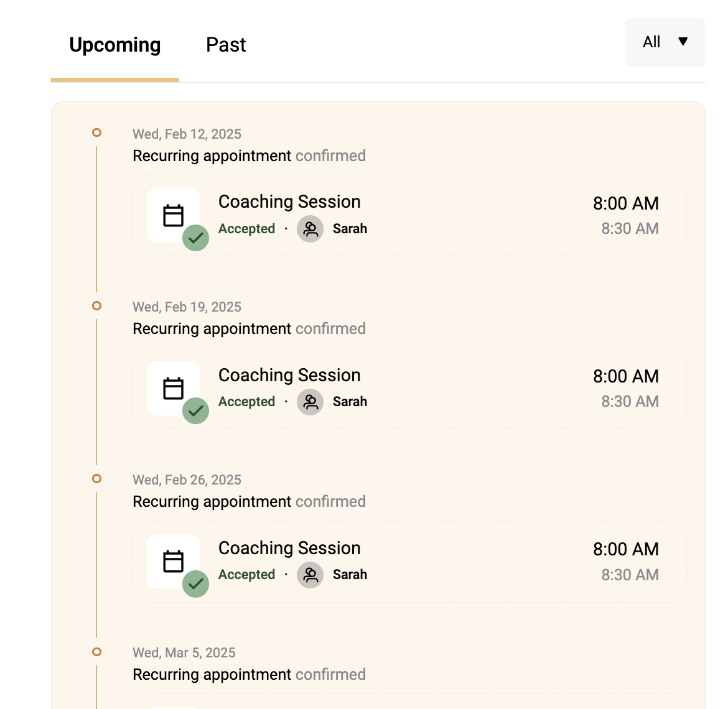Click the calendar icon for Feb 12 session
Screen dimensions: 728x709
(173, 215)
